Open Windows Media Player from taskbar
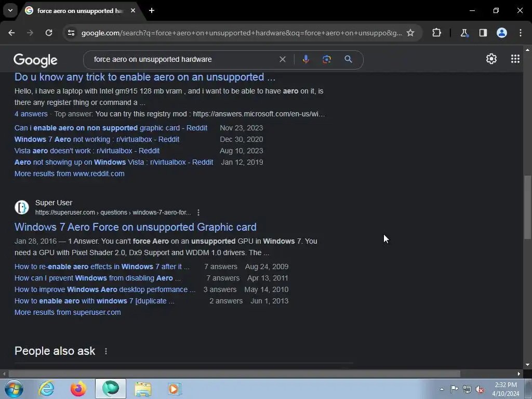The width and height of the screenshot is (532, 399). coord(175,389)
